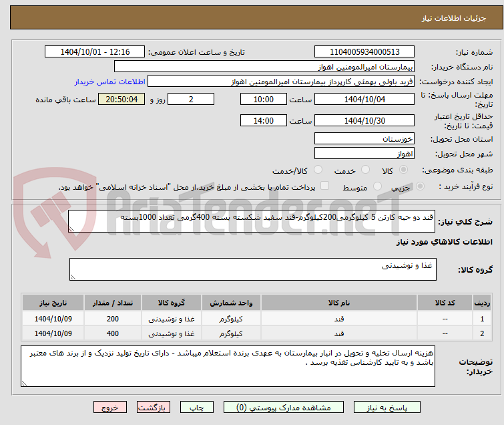Click the چاپ print button
This screenshot has height=425, width=504.
(197, 408)
